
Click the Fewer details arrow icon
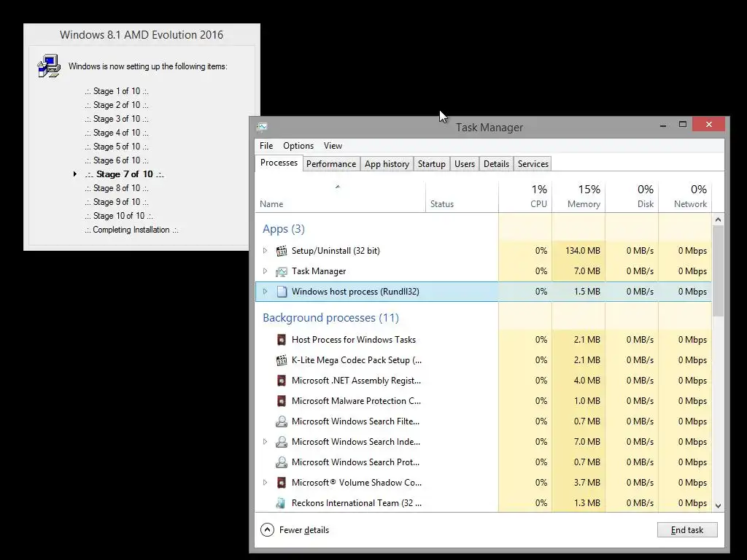pyautogui.click(x=267, y=529)
